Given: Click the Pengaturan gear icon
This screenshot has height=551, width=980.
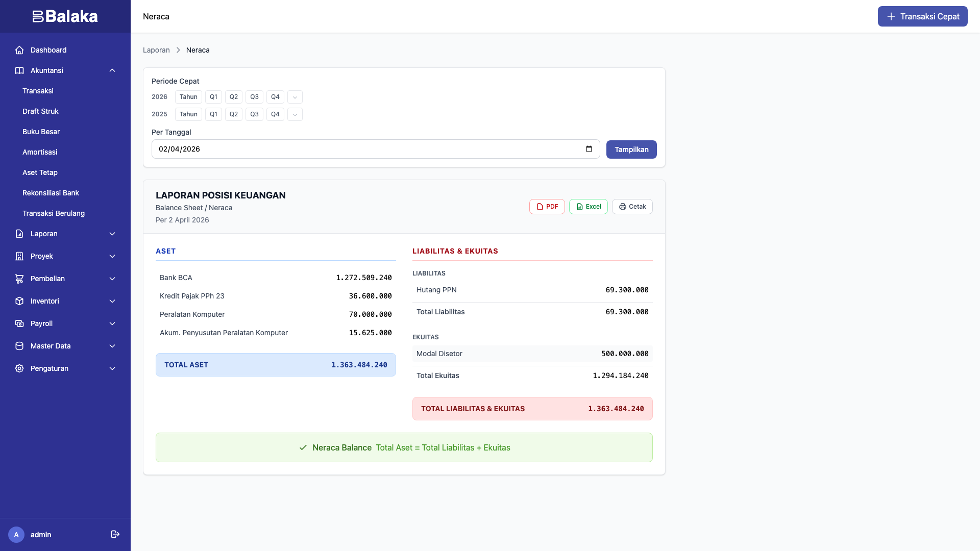Looking at the screenshot, I should 19,368.
